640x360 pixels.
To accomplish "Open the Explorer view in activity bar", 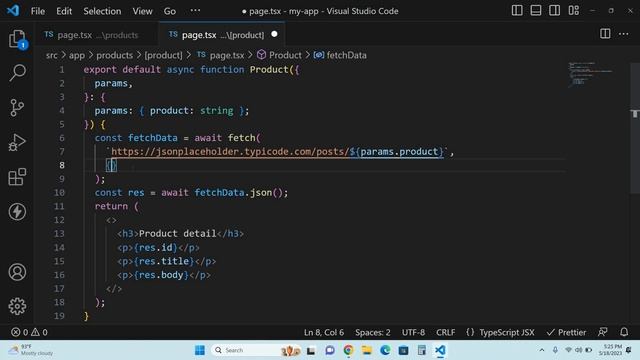I will click(17, 39).
